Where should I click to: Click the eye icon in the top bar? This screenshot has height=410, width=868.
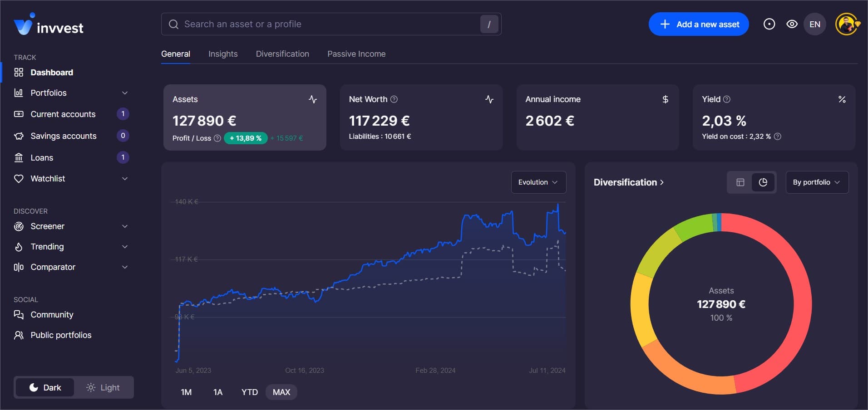tap(792, 24)
